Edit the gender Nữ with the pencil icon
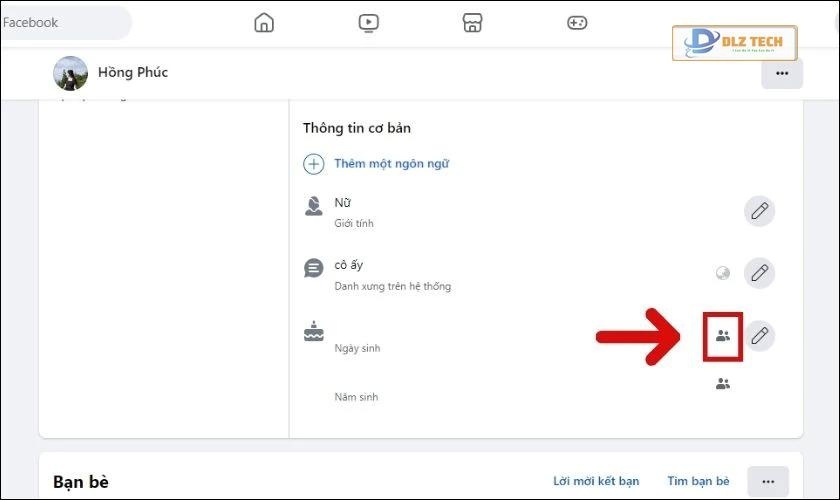This screenshot has width=840, height=500. tap(759, 211)
